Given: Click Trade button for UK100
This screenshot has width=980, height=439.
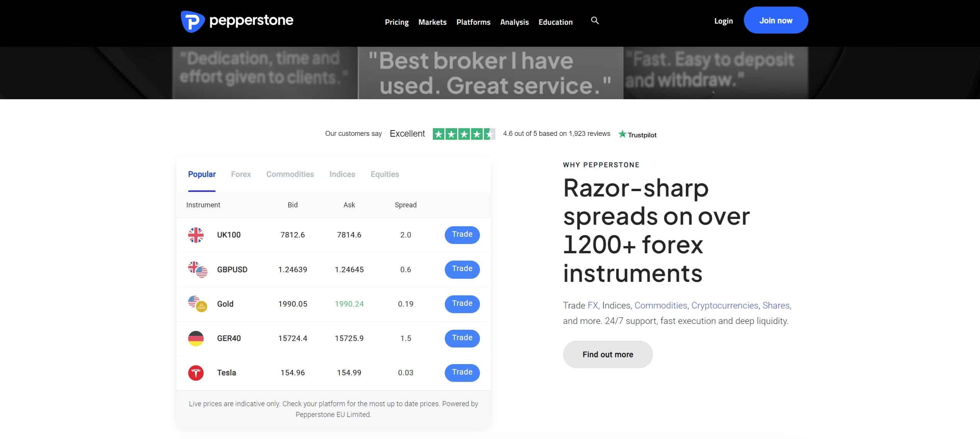Looking at the screenshot, I should tap(462, 234).
